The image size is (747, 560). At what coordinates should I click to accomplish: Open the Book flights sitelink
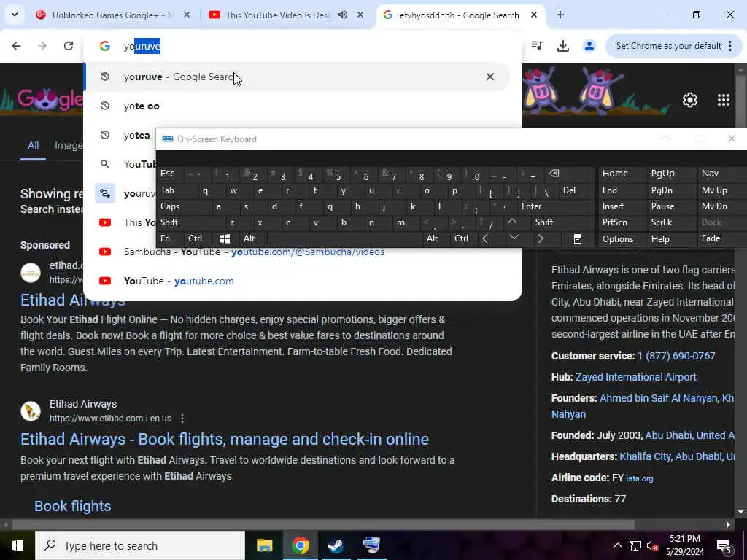(x=72, y=506)
